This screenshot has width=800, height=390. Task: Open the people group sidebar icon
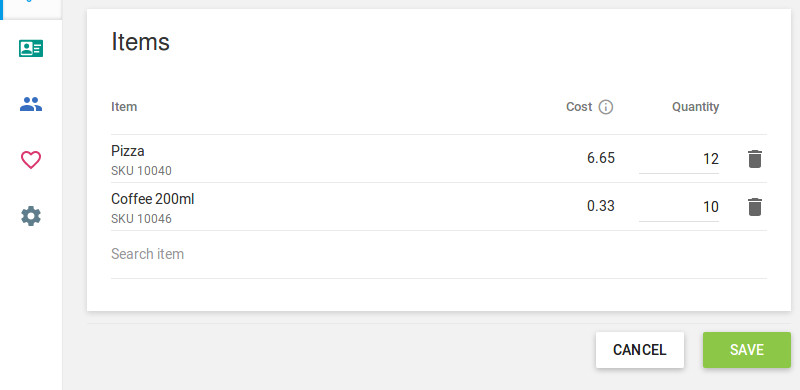(31, 104)
